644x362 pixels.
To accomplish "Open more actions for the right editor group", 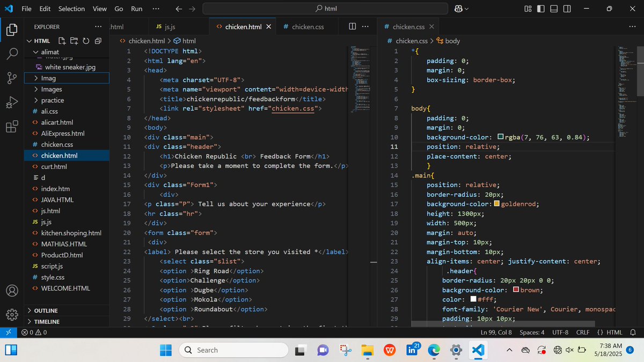I will [x=632, y=26].
